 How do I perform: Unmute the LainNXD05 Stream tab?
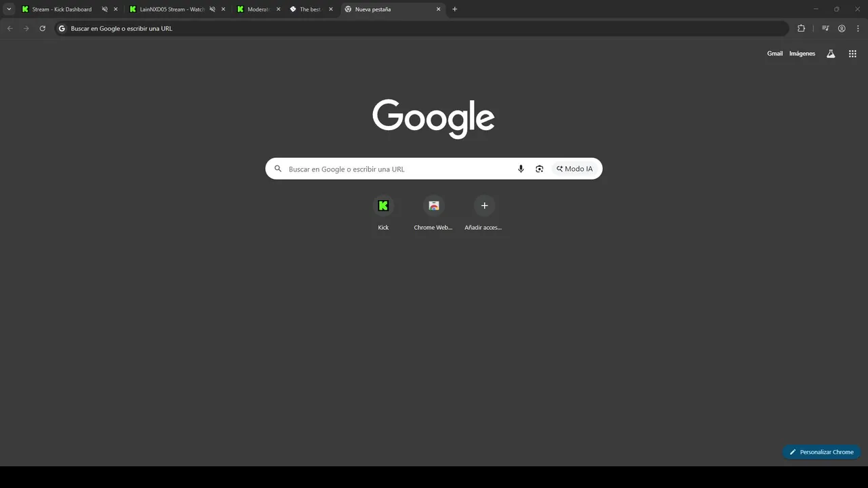(x=212, y=9)
